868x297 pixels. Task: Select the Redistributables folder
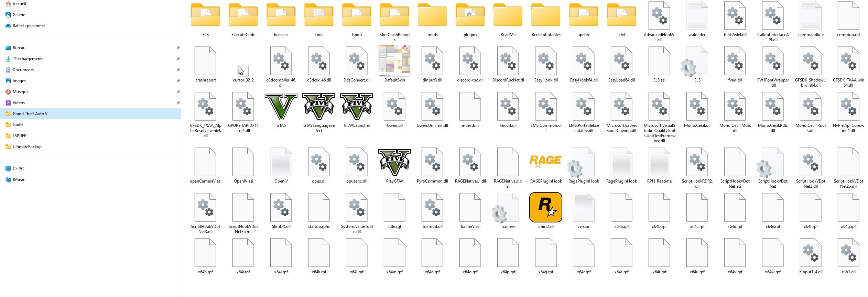pyautogui.click(x=546, y=15)
